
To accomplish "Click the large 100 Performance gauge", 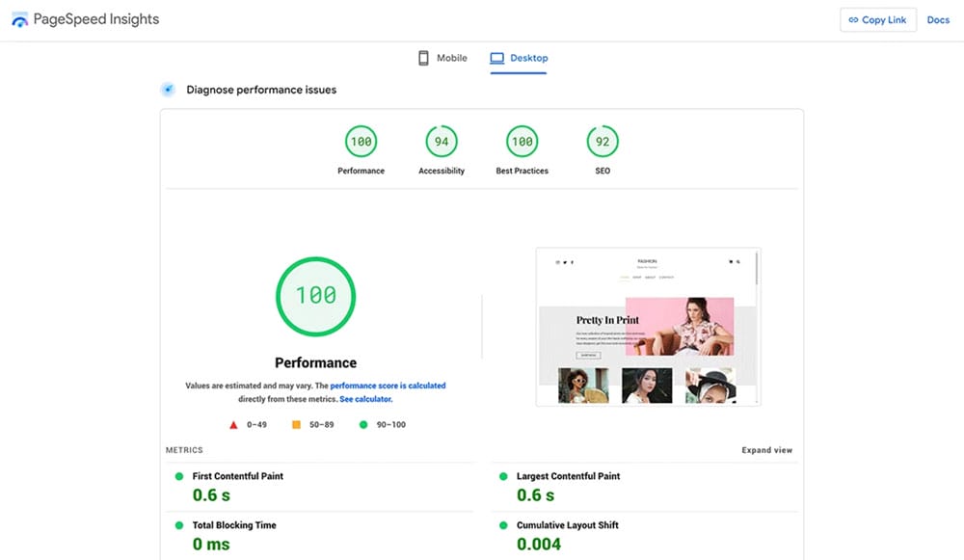I will pos(315,295).
